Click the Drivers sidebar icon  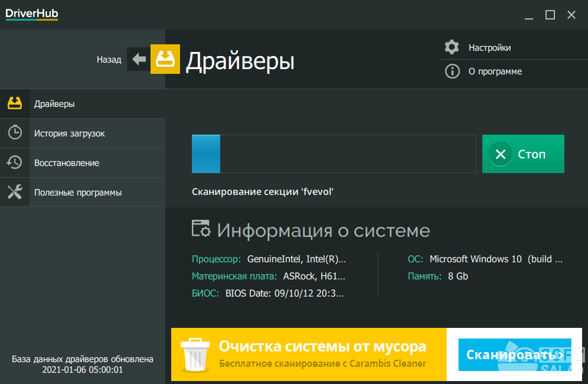tap(15, 103)
